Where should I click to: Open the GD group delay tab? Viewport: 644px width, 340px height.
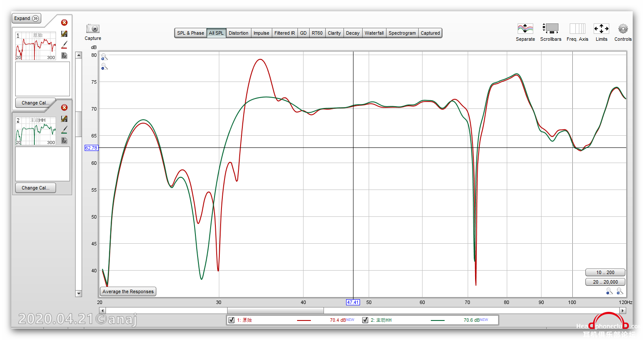(304, 33)
